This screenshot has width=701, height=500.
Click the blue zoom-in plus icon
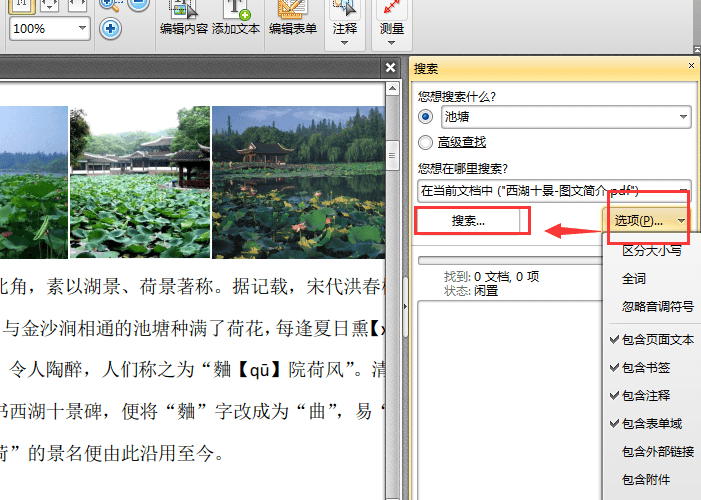(110, 28)
